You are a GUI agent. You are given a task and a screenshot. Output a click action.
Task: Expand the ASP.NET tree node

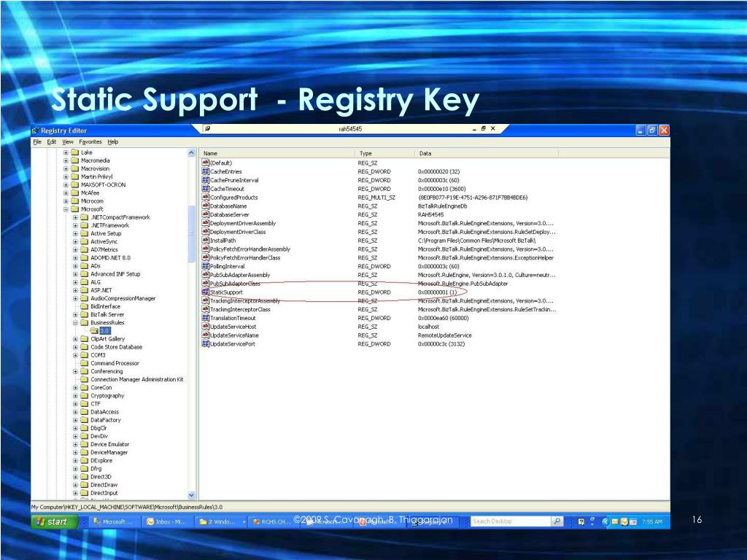point(75,290)
